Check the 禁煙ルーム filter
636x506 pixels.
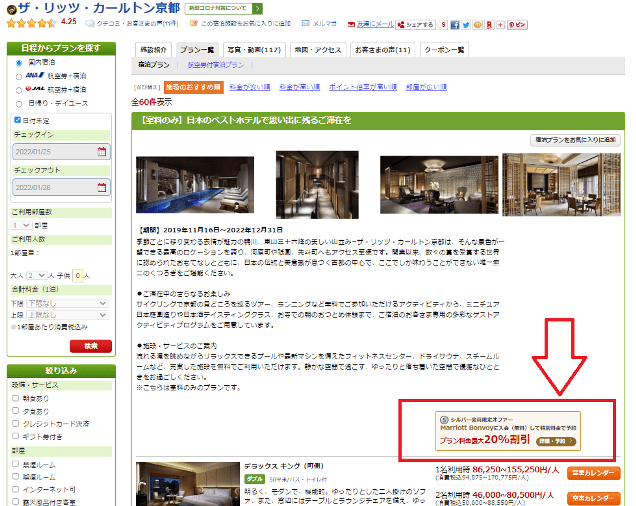point(15,464)
